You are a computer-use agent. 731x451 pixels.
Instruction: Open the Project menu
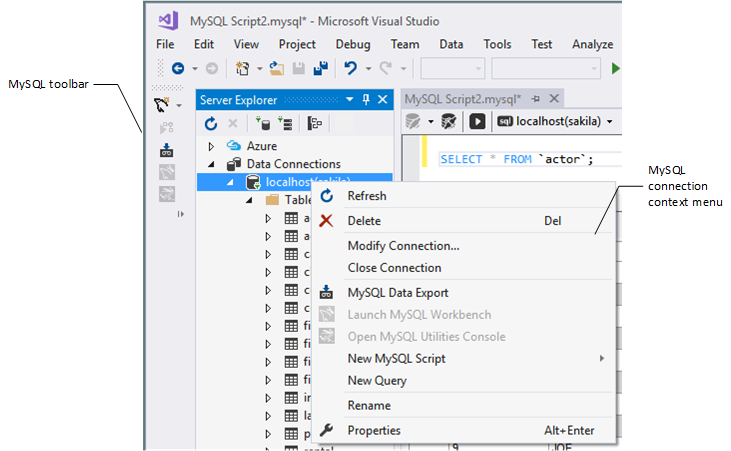297,44
